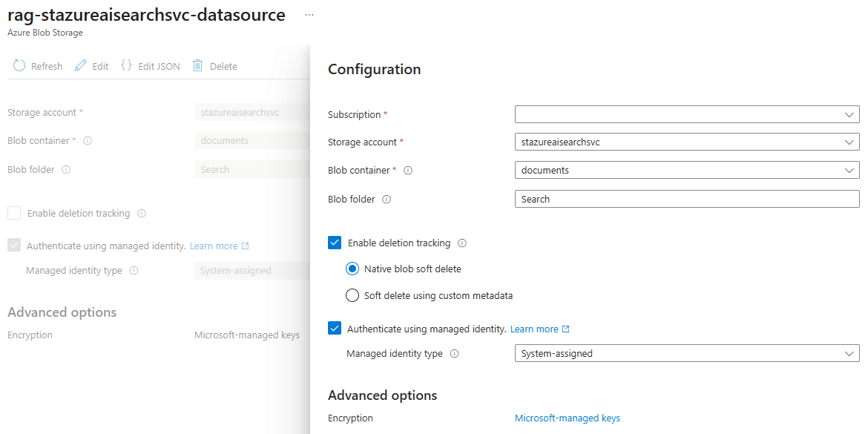Click the Microsoft-managed keys encryption link
Image resolution: width=868 pixels, height=434 pixels.
pos(568,418)
